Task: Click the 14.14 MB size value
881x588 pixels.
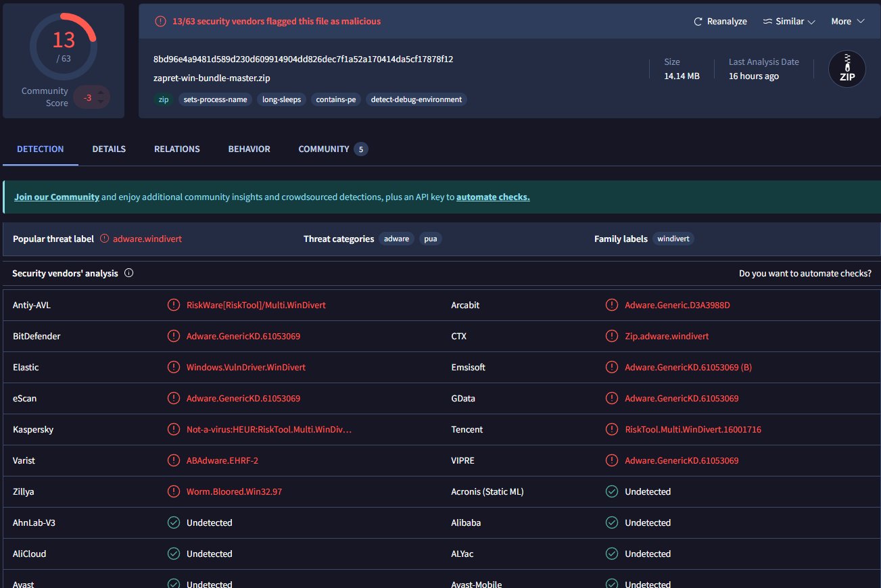Action: [682, 76]
